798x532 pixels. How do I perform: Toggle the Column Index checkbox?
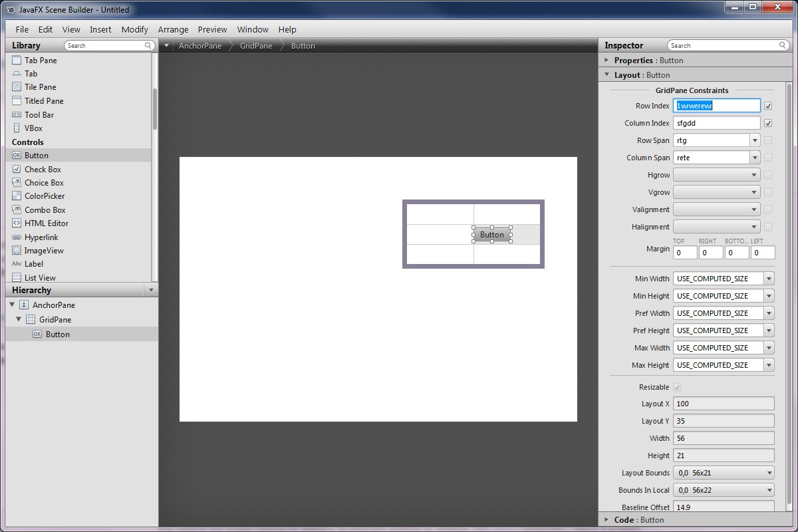(768, 123)
